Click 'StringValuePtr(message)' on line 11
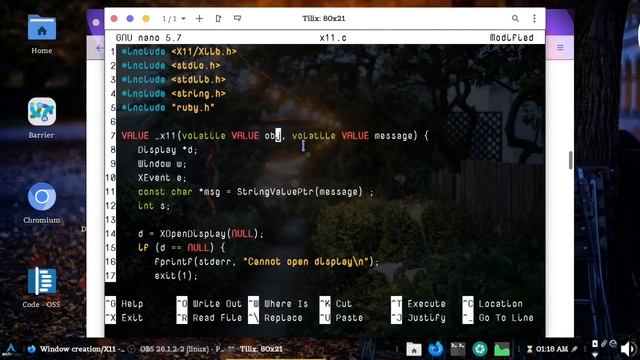 300,192
